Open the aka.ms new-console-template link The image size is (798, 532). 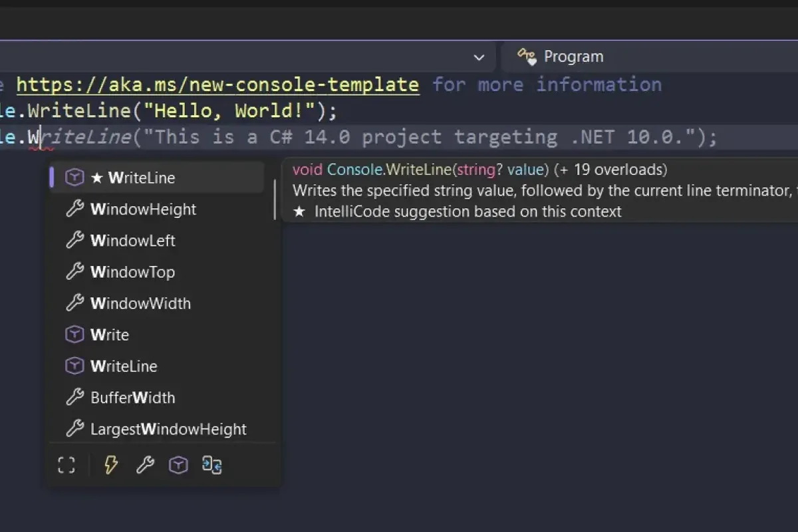coord(217,84)
